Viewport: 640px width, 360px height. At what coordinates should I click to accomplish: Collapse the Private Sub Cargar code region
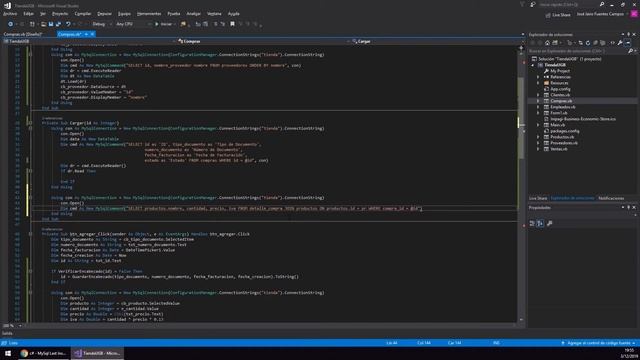[30, 123]
